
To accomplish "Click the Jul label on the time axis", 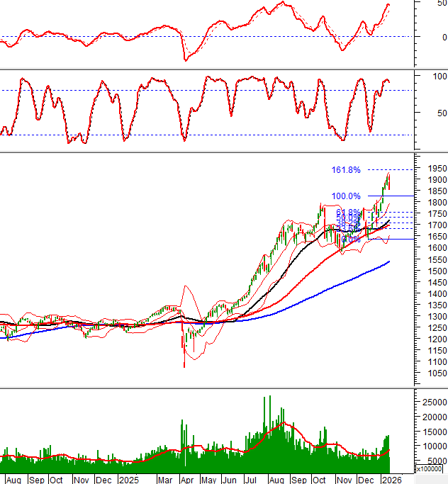I will tap(252, 479).
